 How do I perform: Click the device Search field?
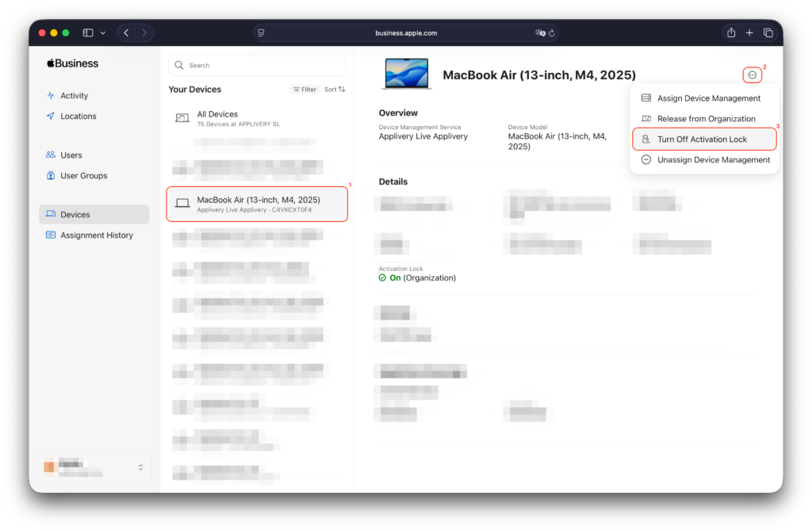[257, 65]
